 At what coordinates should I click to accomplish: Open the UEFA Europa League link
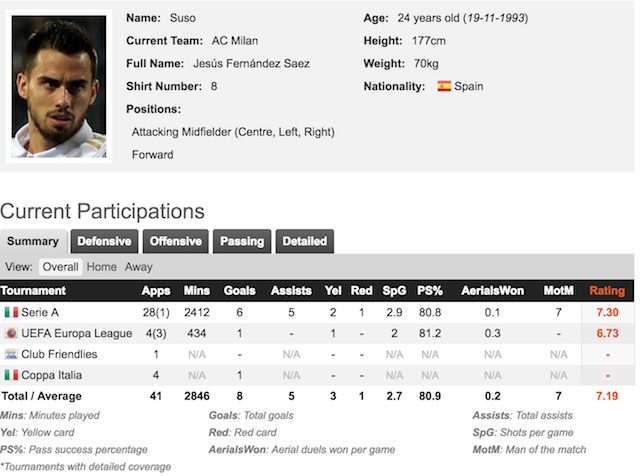point(77,334)
